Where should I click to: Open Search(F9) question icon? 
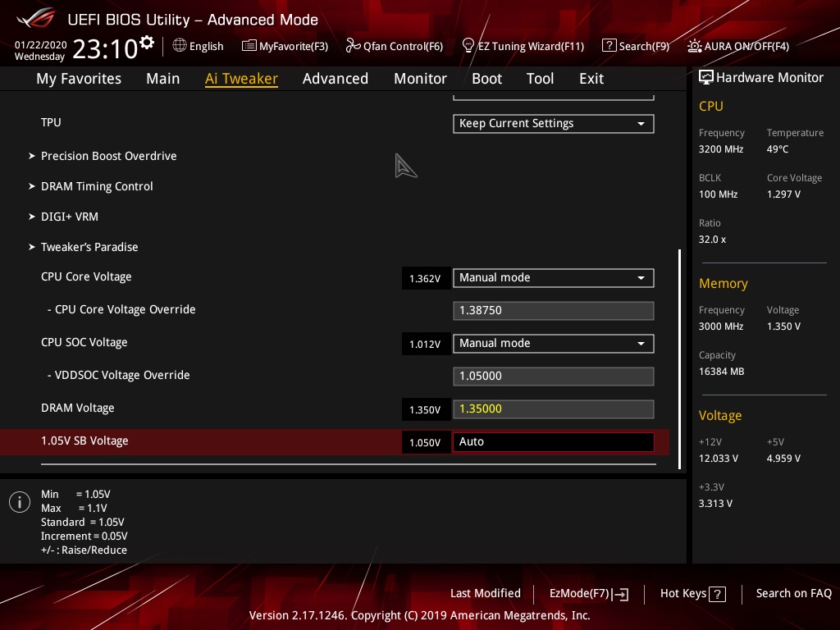coord(609,46)
